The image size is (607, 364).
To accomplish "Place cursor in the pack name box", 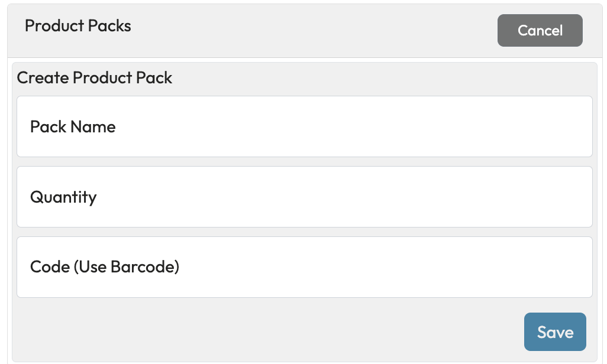I will tap(304, 126).
